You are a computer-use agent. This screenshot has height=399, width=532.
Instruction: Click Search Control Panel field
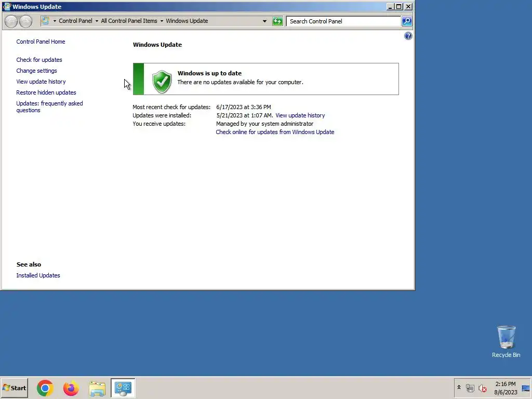343,21
